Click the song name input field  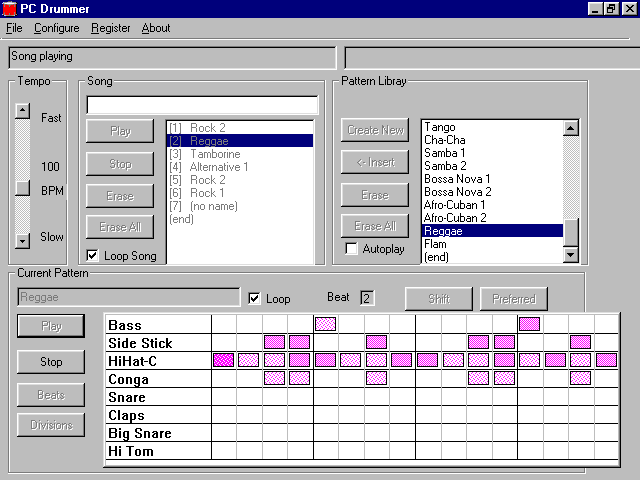pyautogui.click(x=202, y=105)
